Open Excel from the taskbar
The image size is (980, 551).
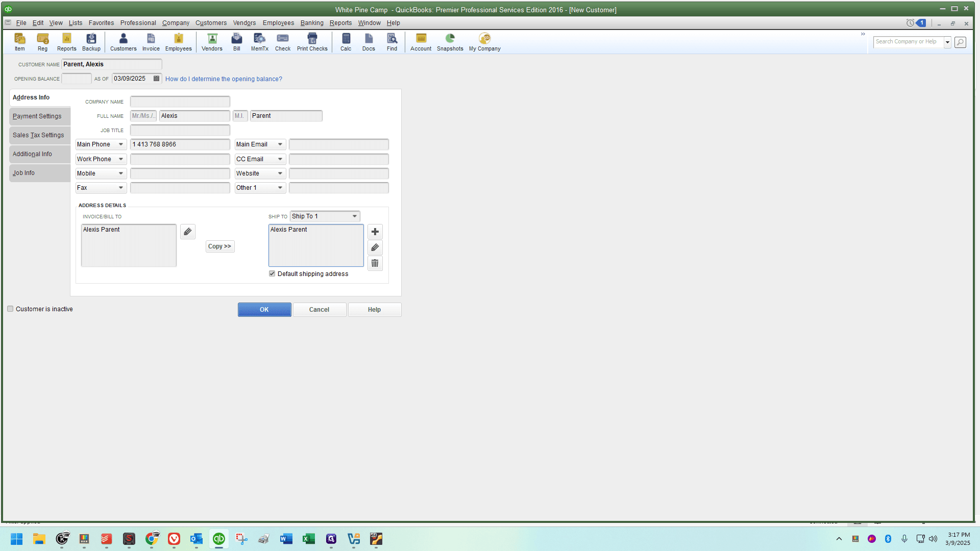click(309, 539)
